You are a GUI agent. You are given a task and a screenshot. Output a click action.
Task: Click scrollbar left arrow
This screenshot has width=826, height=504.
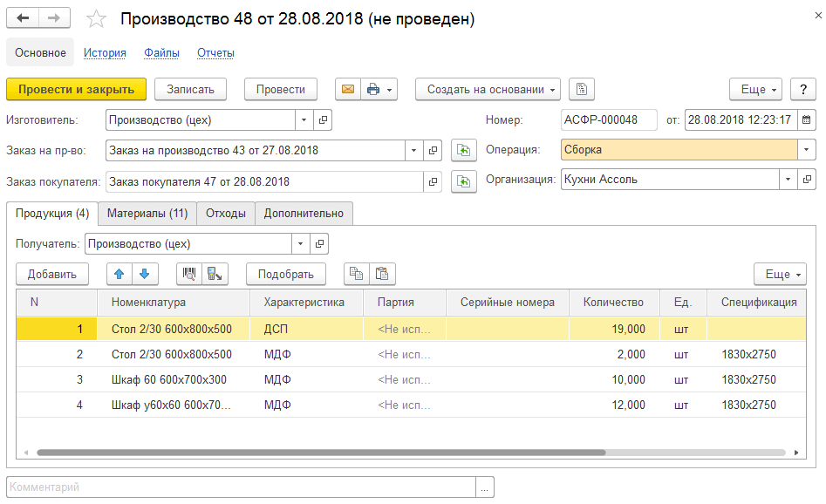pyautogui.click(x=26, y=453)
